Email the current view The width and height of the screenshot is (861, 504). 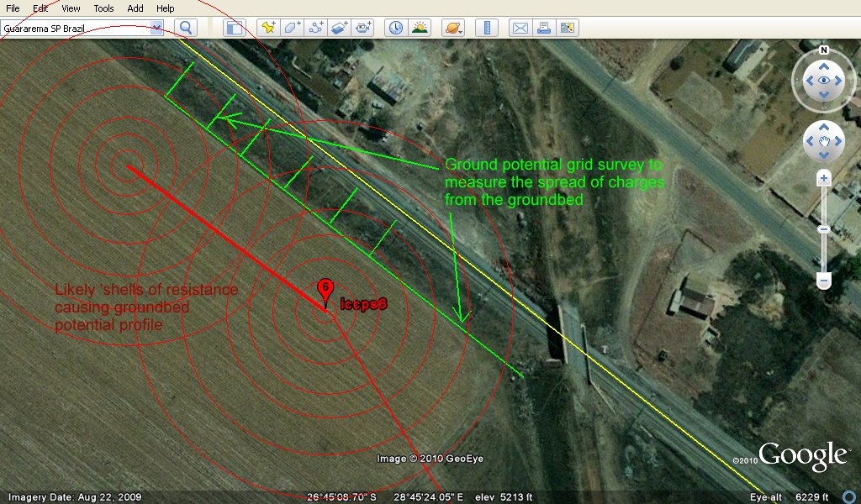[520, 28]
